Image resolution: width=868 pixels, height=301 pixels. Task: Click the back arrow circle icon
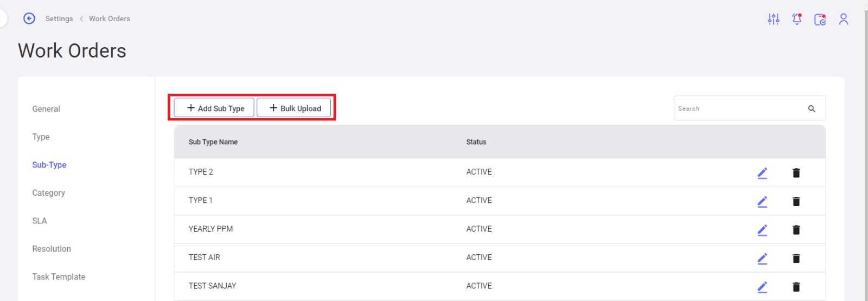point(29,18)
